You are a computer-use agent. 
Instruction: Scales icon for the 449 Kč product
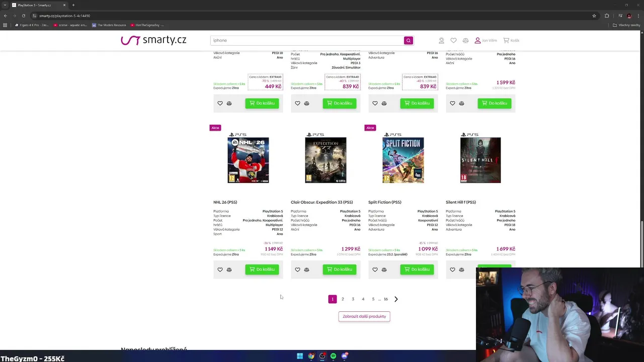click(229, 103)
